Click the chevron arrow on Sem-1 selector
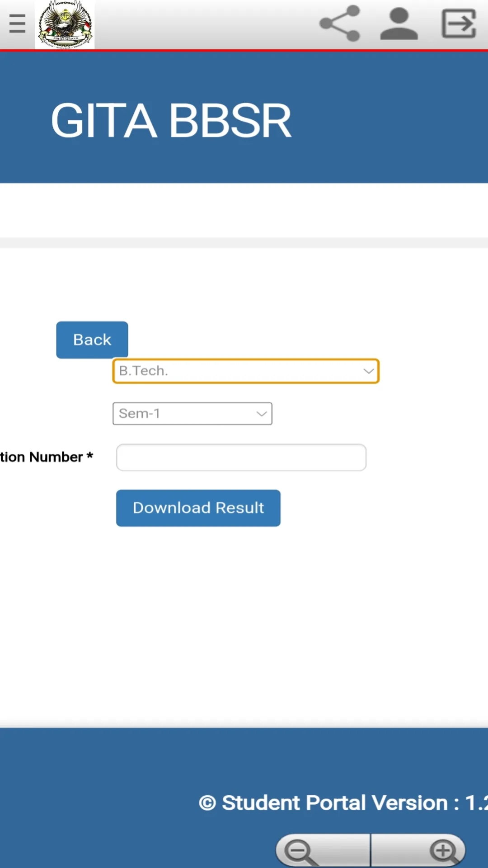488x868 pixels. point(261,414)
